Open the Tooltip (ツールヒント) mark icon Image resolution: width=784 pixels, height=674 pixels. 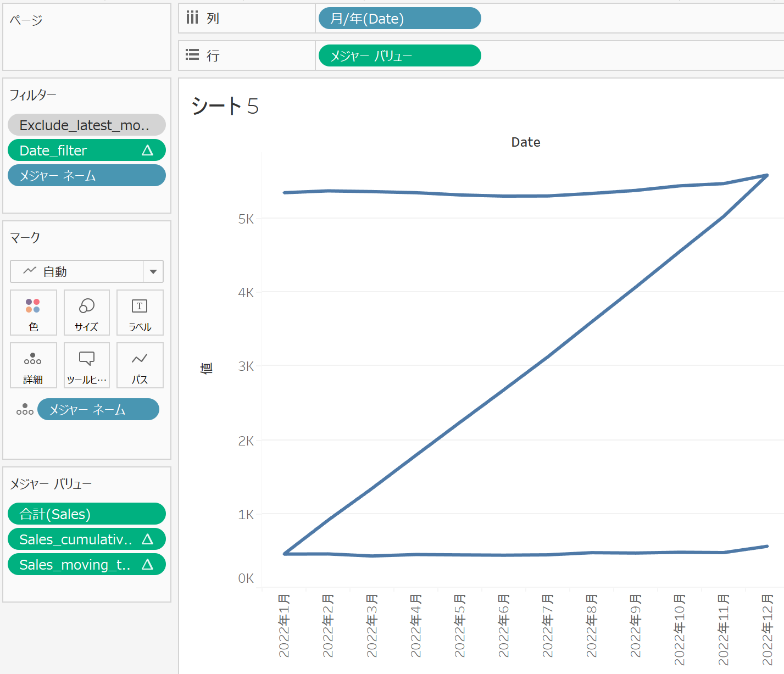(86, 365)
